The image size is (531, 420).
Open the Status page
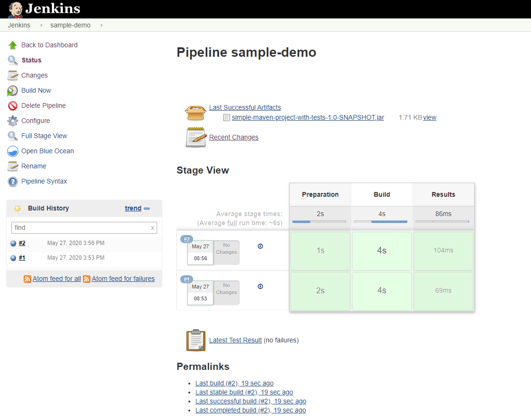32,60
